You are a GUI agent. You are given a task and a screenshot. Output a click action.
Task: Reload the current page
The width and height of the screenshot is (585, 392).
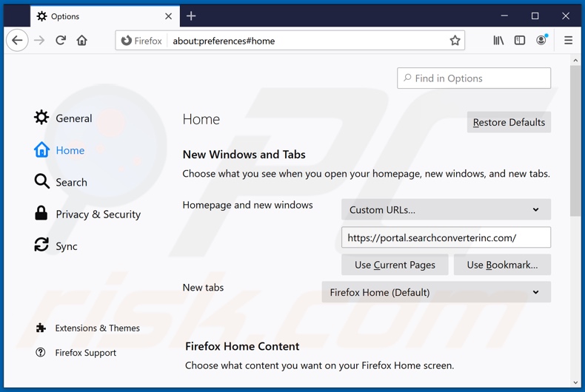pos(61,41)
